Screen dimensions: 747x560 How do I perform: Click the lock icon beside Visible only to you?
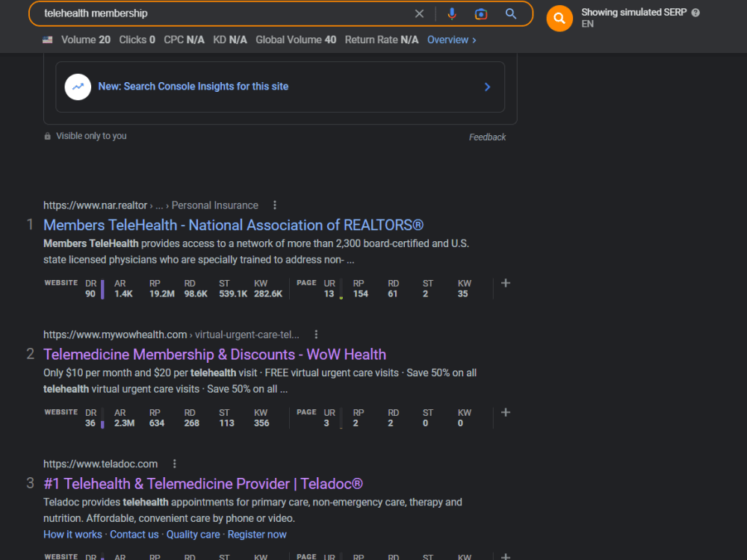47,136
